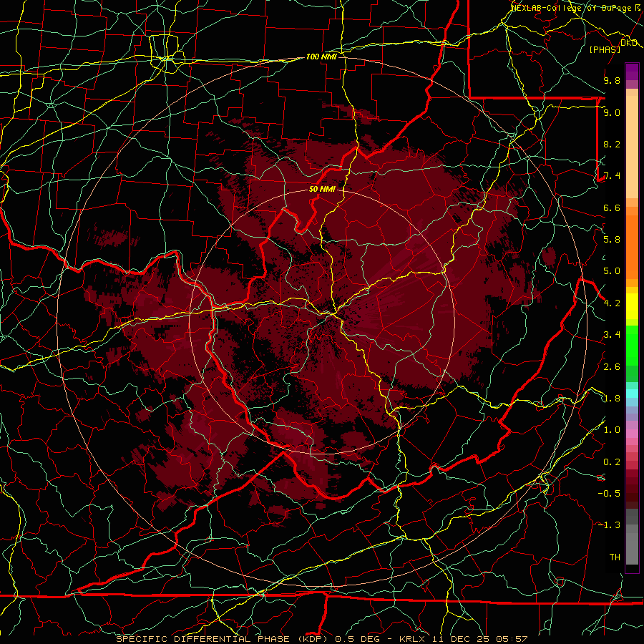Click the -1.3 value on color scale
Image resolution: width=644 pixels, height=644 pixels.
point(609,525)
